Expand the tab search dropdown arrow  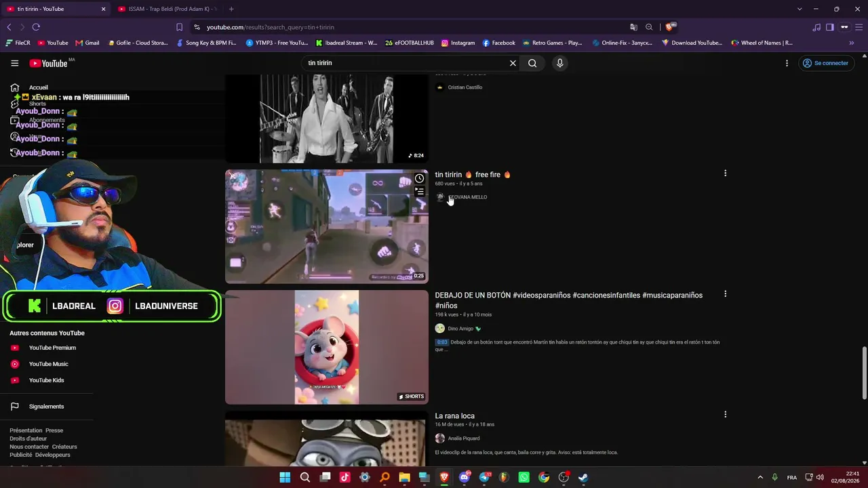point(800,9)
